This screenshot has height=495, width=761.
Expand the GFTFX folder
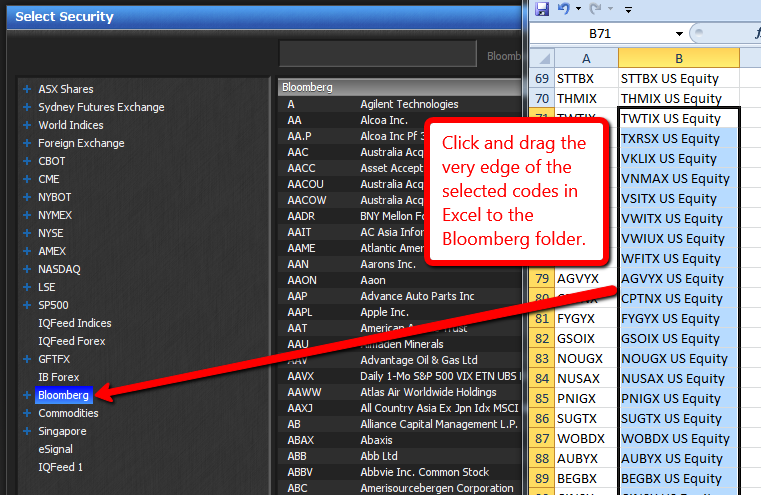27,359
